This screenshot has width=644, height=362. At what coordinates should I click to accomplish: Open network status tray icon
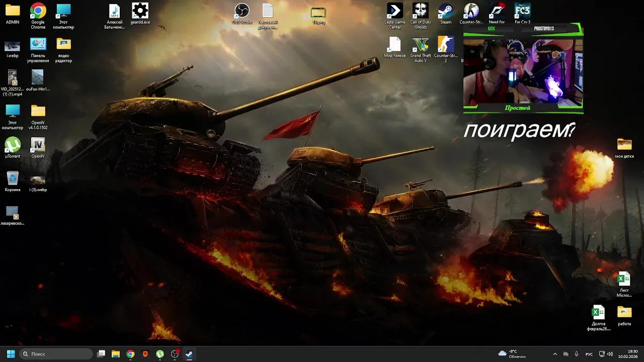tap(602, 354)
